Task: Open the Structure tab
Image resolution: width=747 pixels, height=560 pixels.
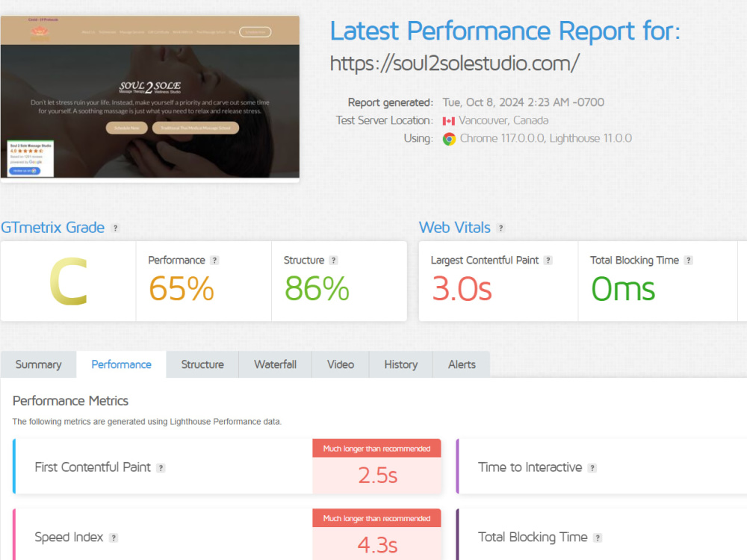Action: (x=202, y=364)
